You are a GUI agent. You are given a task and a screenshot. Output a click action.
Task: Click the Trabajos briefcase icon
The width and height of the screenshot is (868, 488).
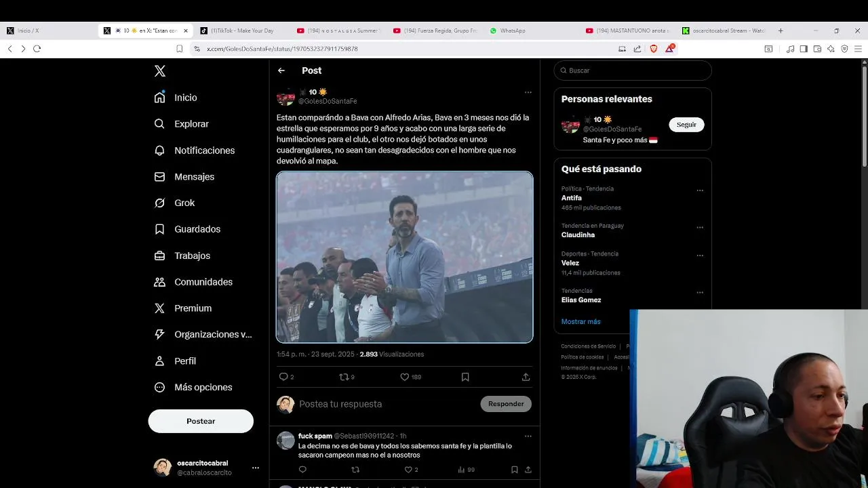coord(159,256)
